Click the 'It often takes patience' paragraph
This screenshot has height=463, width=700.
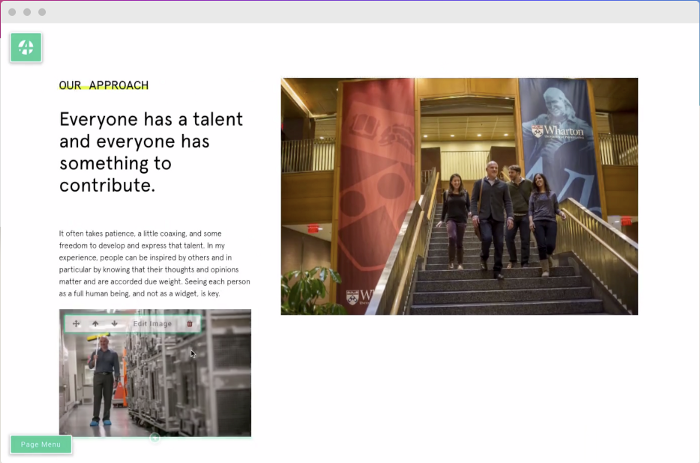coord(154,263)
